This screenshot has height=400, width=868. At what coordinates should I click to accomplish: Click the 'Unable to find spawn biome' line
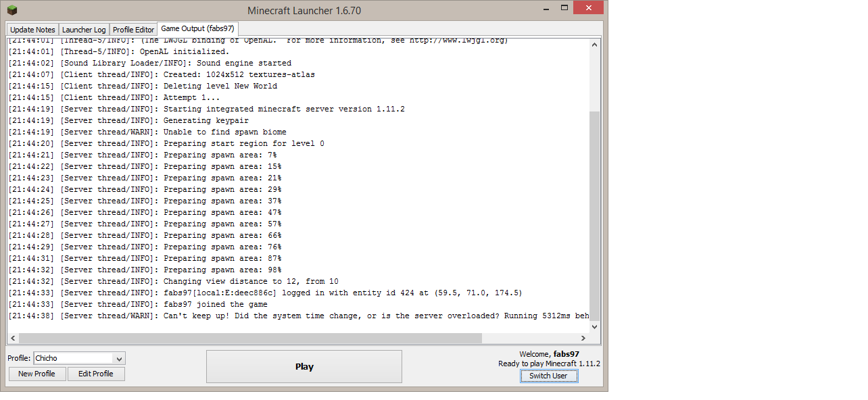click(x=147, y=132)
